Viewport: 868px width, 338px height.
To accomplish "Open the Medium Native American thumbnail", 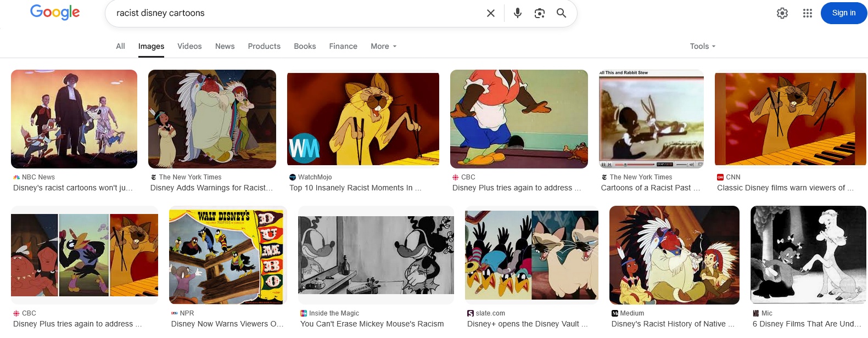I will (674, 255).
